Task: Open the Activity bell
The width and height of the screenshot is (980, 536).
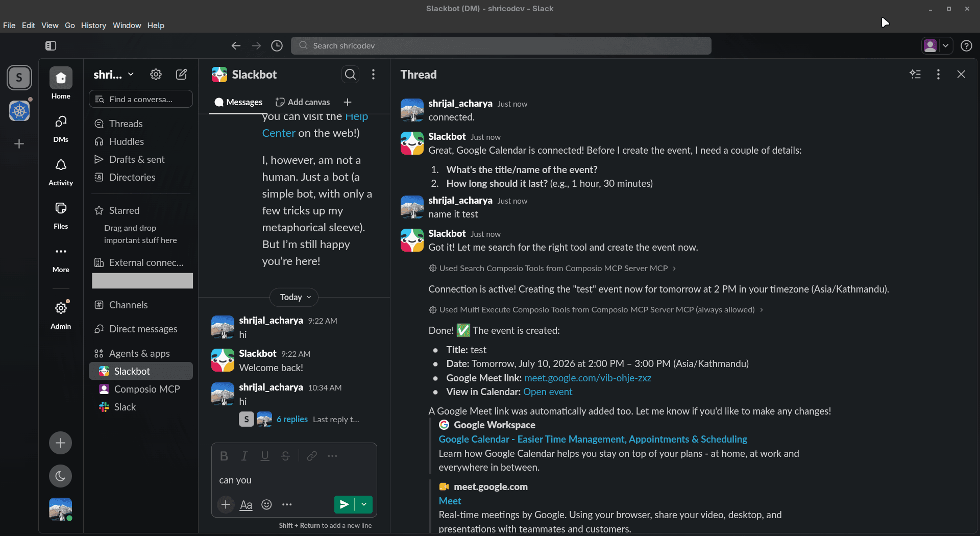Action: click(x=61, y=172)
